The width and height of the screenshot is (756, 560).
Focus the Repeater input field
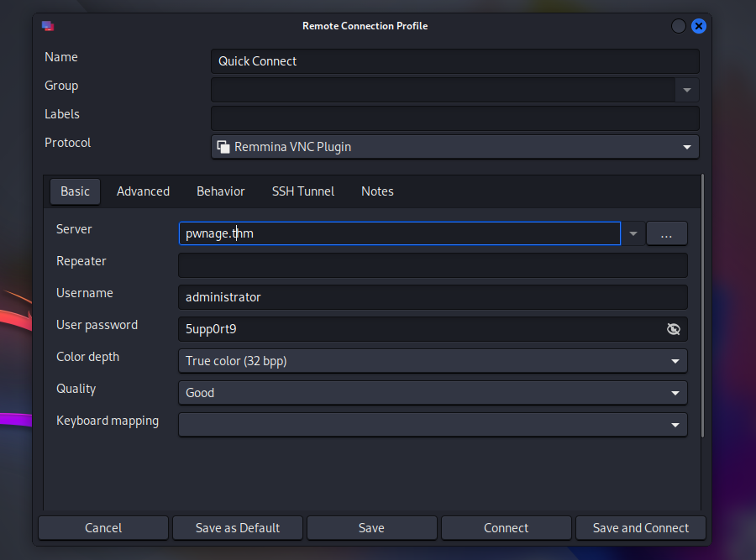(433, 265)
